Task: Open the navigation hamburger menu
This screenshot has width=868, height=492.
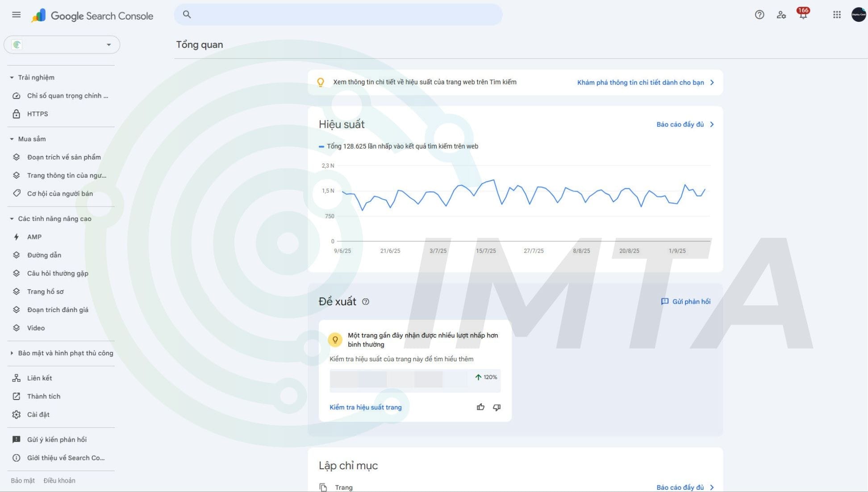Action: point(16,14)
